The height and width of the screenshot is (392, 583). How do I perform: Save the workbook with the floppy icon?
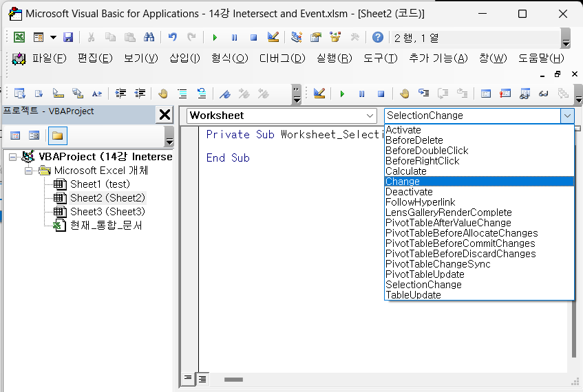click(x=68, y=38)
